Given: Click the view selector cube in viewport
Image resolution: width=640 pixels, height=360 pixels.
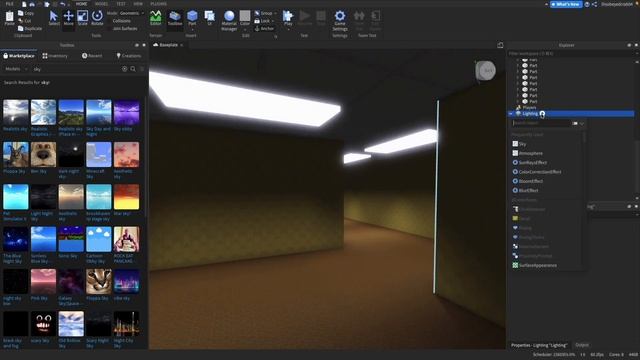Looking at the screenshot, I should [485, 71].
